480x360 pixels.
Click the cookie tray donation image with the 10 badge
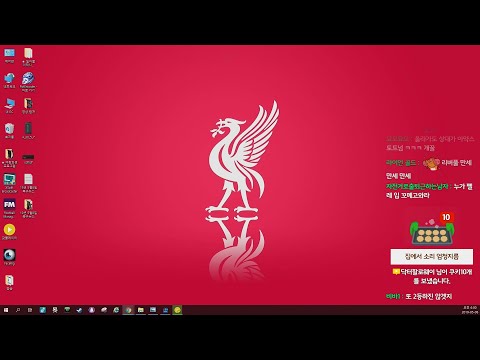coord(432,229)
